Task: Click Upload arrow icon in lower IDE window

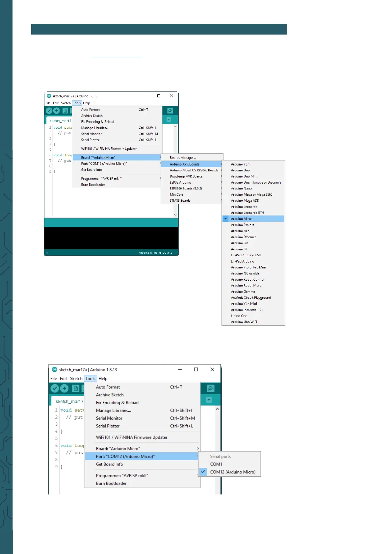Action: 65,389
